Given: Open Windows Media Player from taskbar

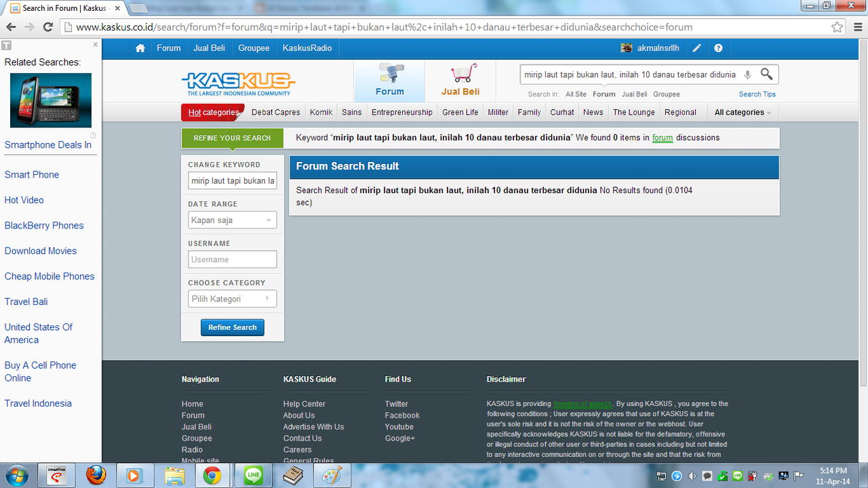Looking at the screenshot, I should coord(134,476).
